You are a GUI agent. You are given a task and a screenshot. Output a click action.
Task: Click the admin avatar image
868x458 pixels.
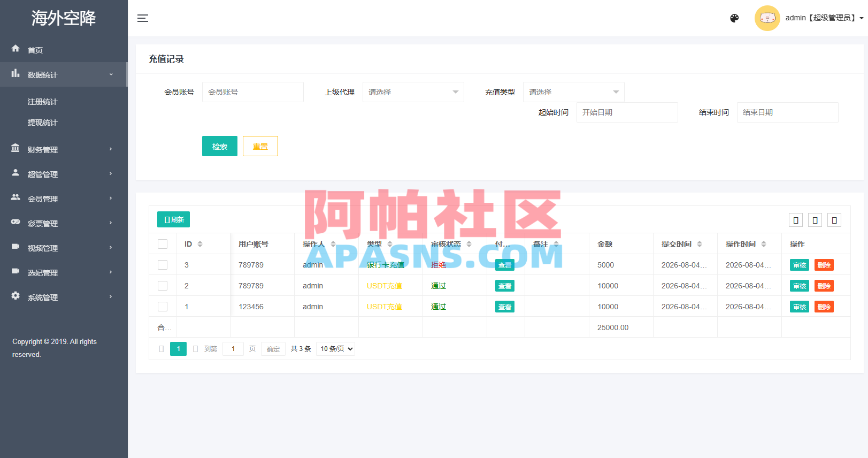tap(767, 18)
